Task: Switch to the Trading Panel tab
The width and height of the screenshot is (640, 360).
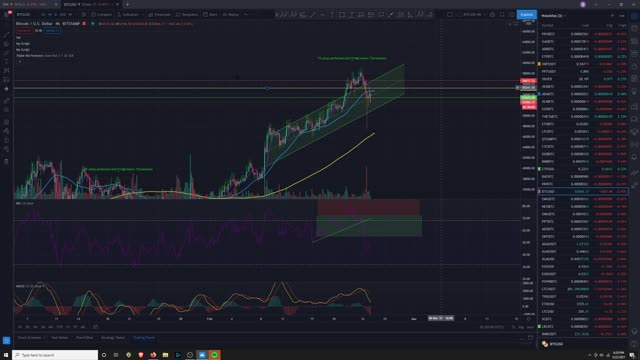Action: pyautogui.click(x=144, y=338)
